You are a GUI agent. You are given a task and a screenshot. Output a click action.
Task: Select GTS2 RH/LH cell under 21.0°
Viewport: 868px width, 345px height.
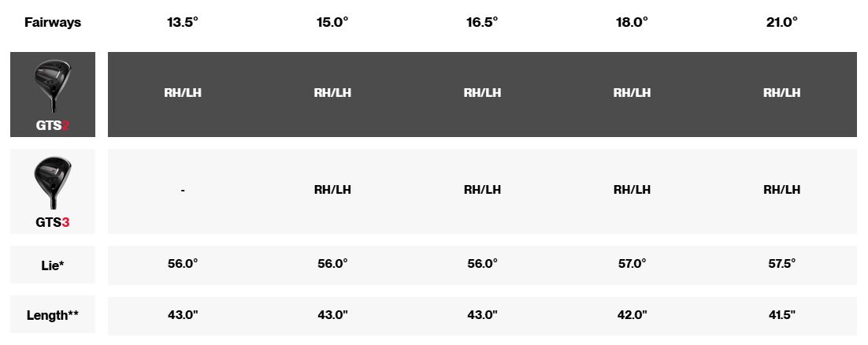(781, 92)
